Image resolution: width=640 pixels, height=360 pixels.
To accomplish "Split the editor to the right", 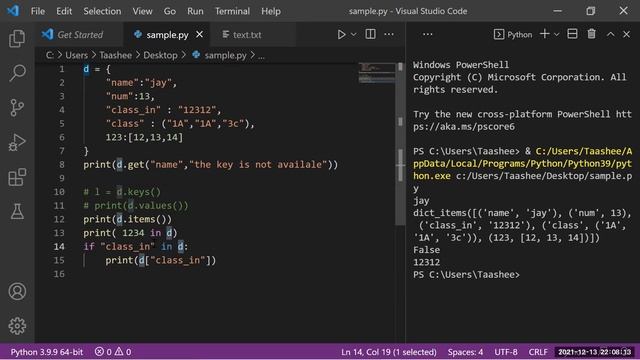I will click(370, 34).
